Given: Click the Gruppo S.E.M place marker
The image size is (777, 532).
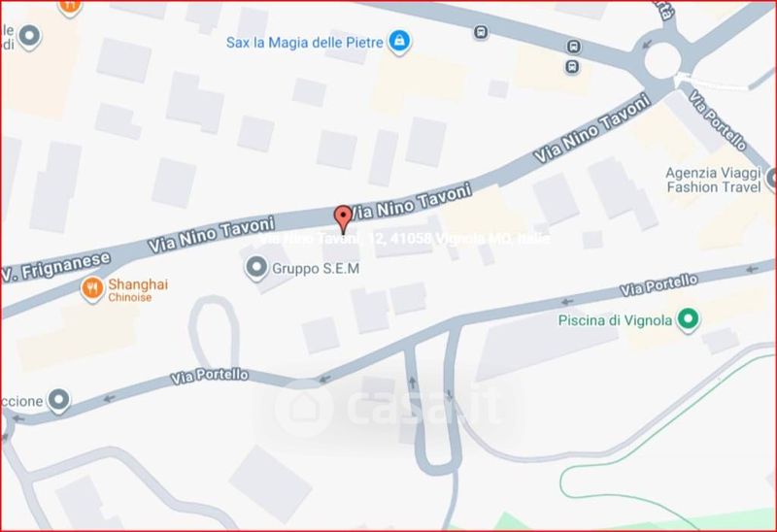Looking at the screenshot, I should (256, 268).
